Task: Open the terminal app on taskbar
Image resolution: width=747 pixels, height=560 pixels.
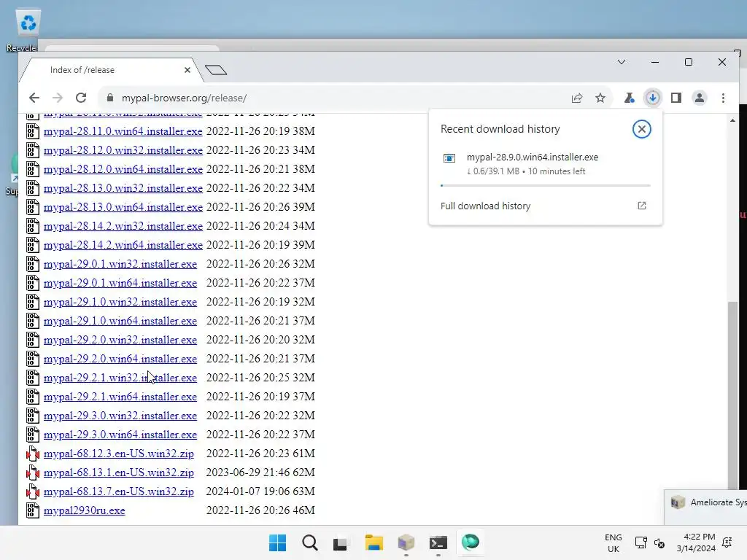Action: pyautogui.click(x=438, y=542)
